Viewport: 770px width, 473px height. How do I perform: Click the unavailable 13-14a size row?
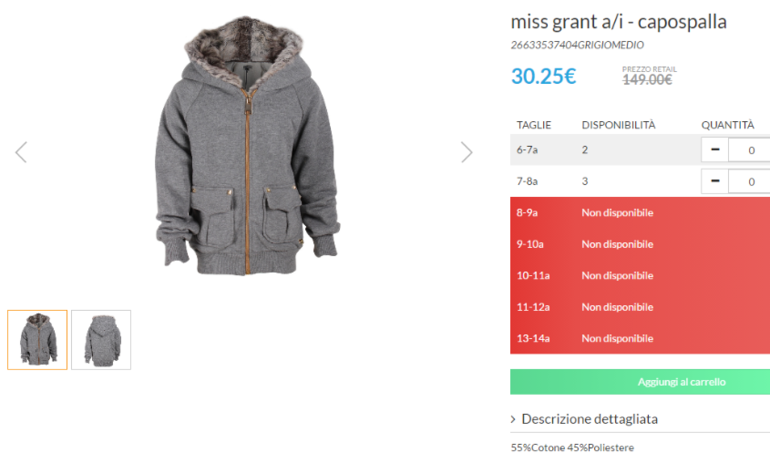[640, 338]
